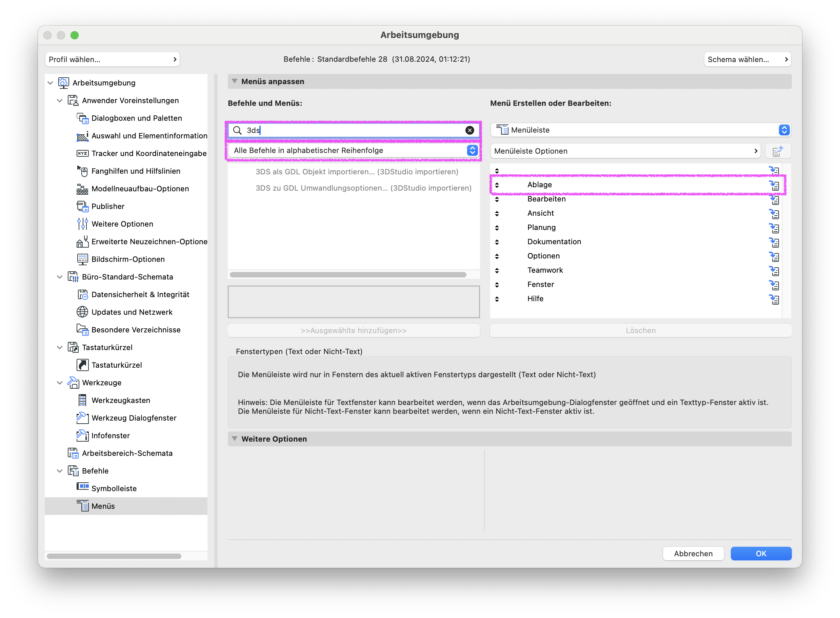Select the Dokumentation menu entry
Viewport: 840px width, 618px height.
[554, 242]
